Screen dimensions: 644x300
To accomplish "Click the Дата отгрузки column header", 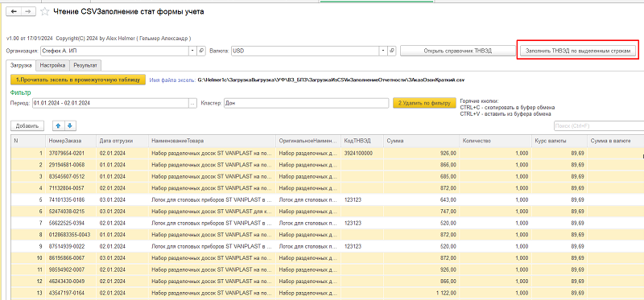I will 122,141.
